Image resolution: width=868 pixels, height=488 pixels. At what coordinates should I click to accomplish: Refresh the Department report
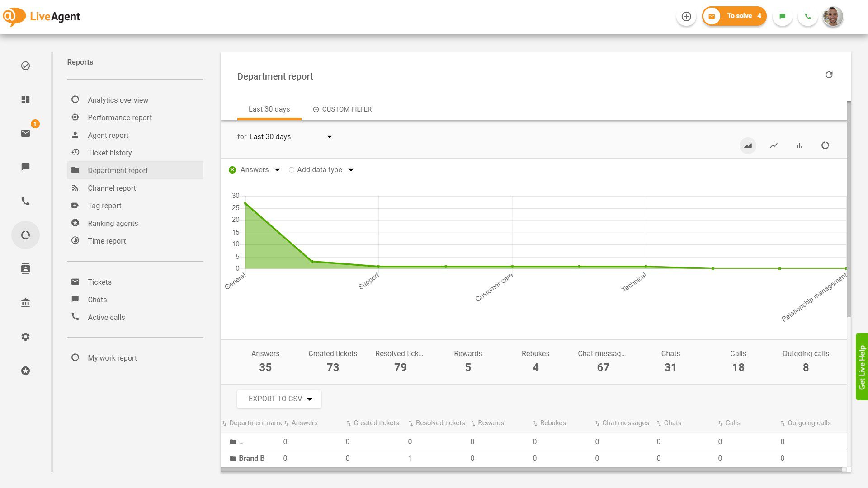pyautogui.click(x=829, y=75)
